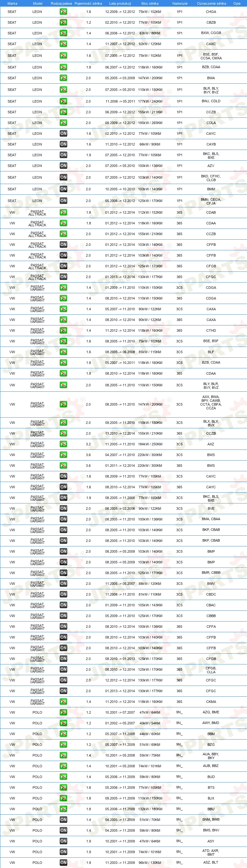247x868 pixels.
Task: Click the Marka column header
Action: (12, 3)
